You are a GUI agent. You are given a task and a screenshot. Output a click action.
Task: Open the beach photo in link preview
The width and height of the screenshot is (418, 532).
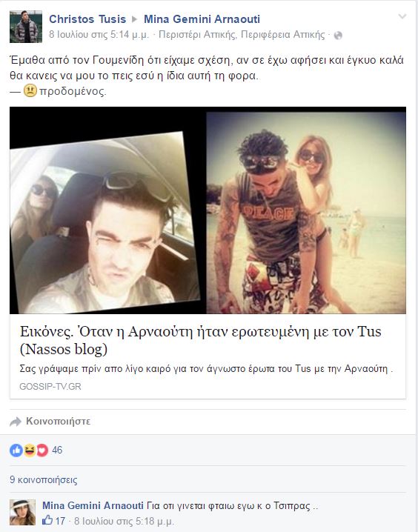pos(306,213)
